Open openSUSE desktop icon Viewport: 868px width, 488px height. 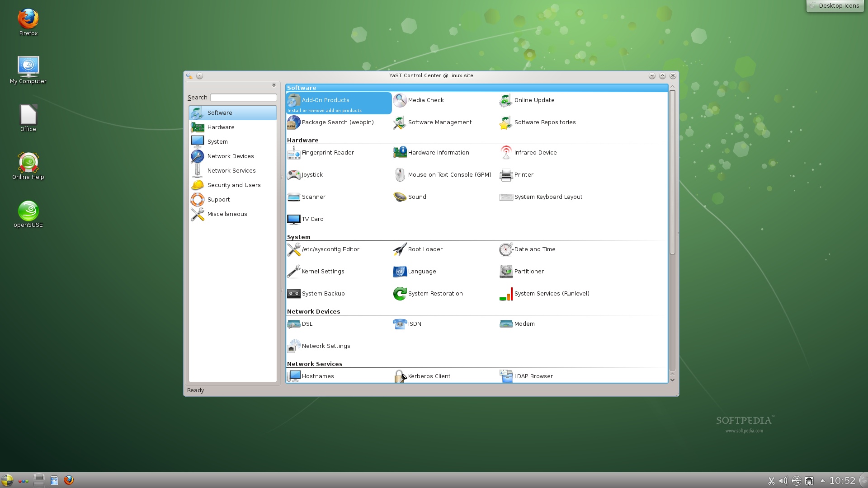[x=28, y=214]
